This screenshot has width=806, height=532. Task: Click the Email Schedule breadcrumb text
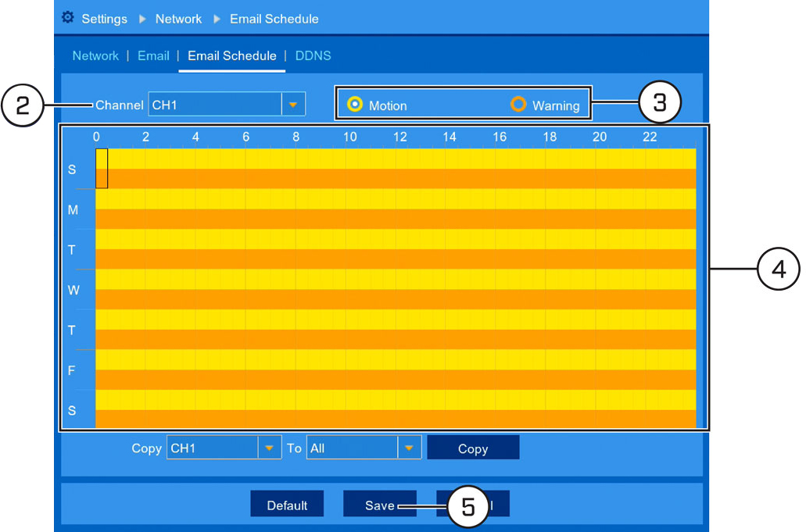click(x=274, y=19)
